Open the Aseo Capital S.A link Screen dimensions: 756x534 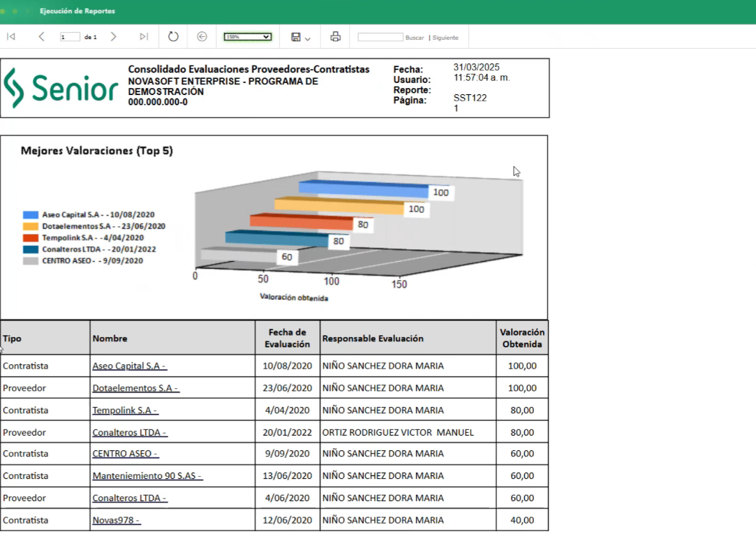click(x=129, y=366)
